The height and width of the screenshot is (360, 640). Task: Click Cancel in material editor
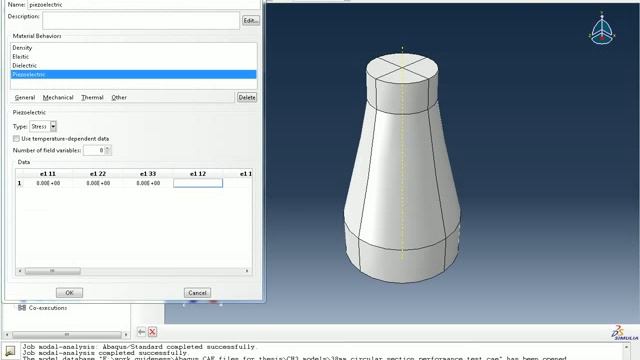click(x=198, y=293)
